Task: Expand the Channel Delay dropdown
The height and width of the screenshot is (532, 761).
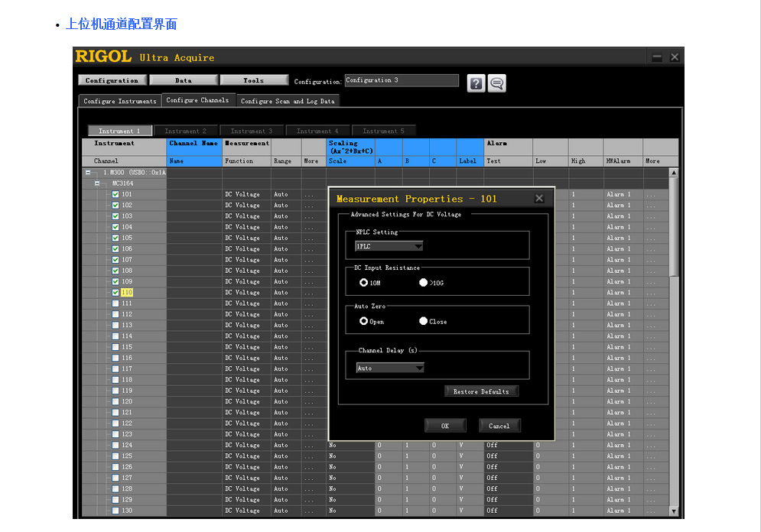Action: 419,368
